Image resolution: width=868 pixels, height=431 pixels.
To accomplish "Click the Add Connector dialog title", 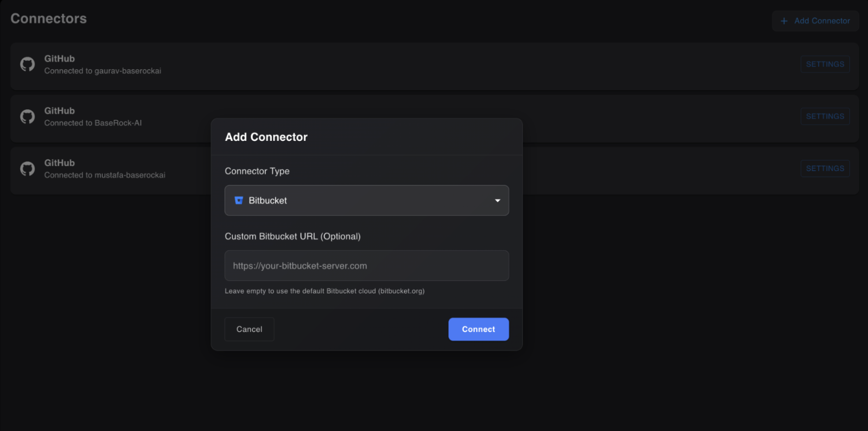I will (x=266, y=137).
